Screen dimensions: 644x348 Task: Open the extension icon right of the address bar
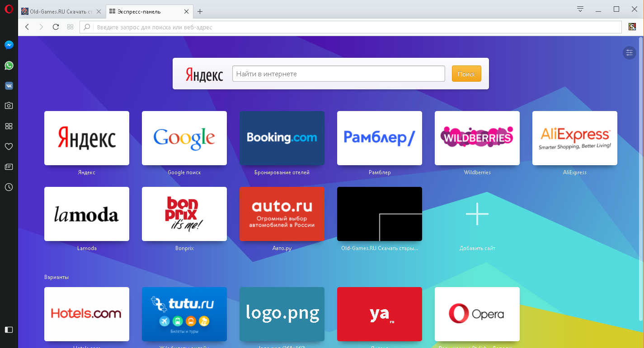tap(632, 27)
